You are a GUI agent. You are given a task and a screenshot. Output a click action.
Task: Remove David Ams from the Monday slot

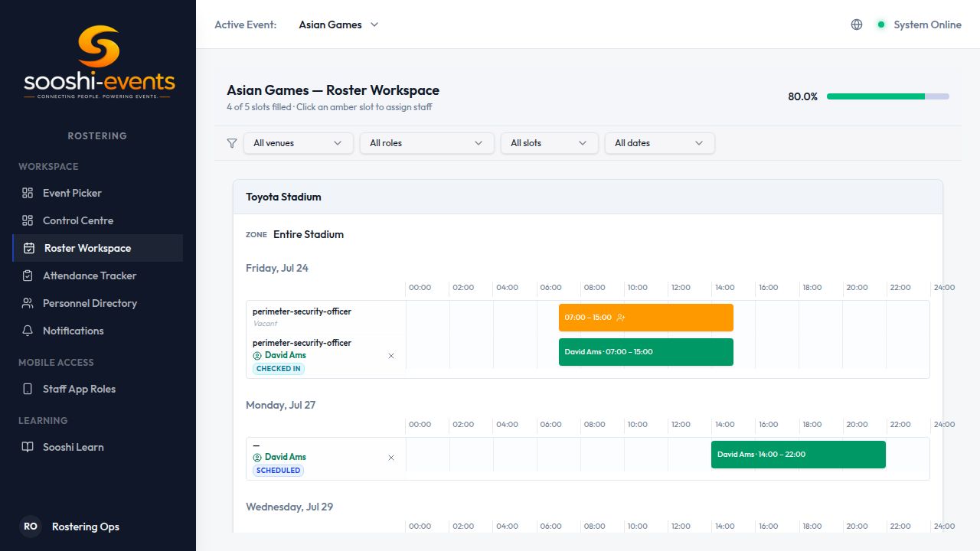coord(391,458)
